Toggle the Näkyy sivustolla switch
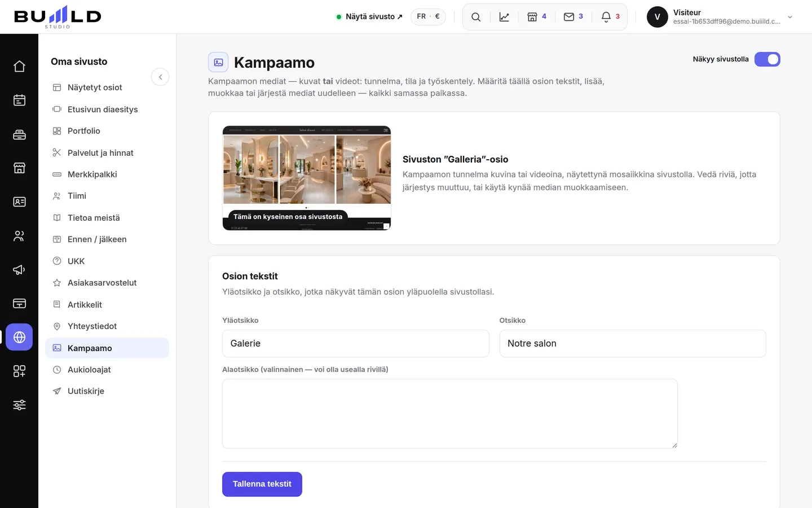Viewport: 812px width, 508px height. click(767, 59)
